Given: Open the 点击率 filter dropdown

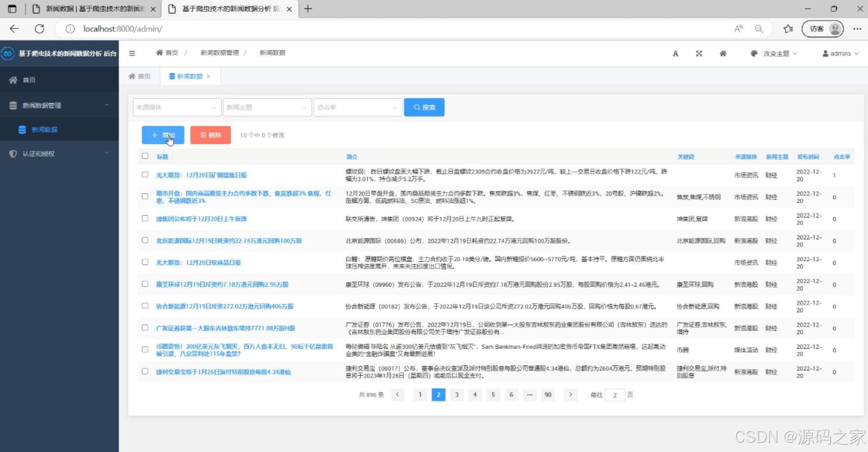Looking at the screenshot, I should pos(358,107).
